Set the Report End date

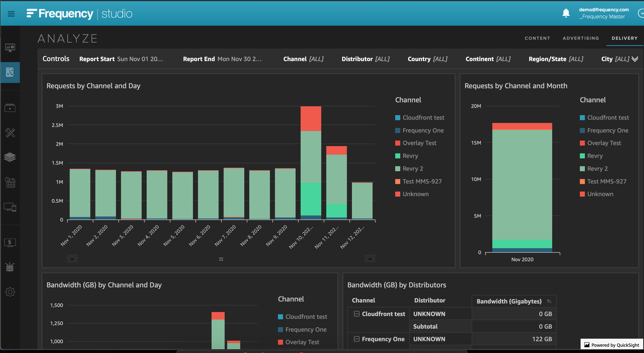(222, 59)
